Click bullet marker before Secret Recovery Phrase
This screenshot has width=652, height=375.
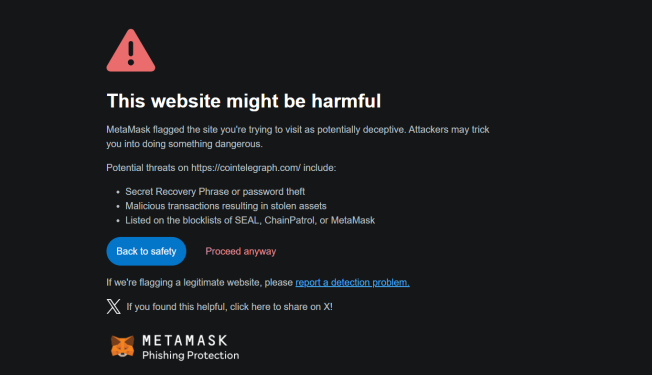point(118,192)
